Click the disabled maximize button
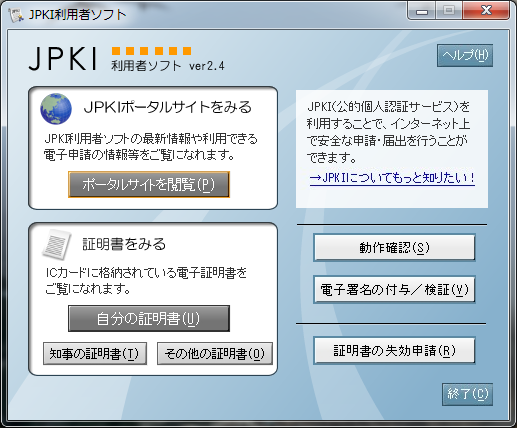Screen dimensions: 517x428 pyautogui.click(x=449, y=11)
